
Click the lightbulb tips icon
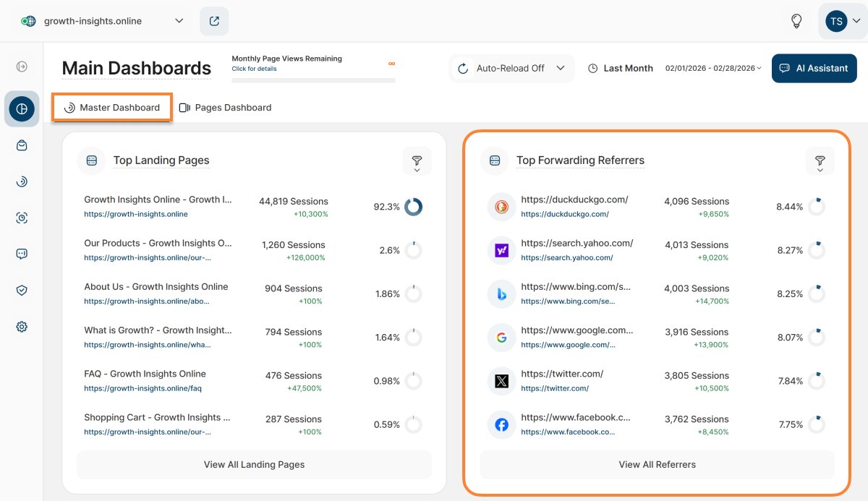click(x=796, y=21)
